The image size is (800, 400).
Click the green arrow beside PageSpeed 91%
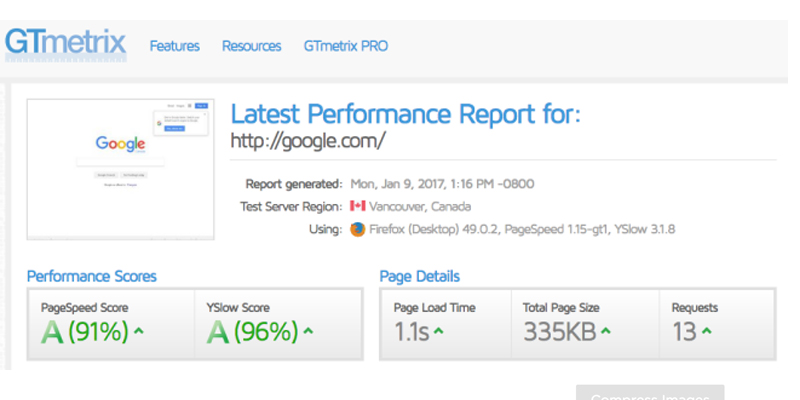(x=140, y=331)
